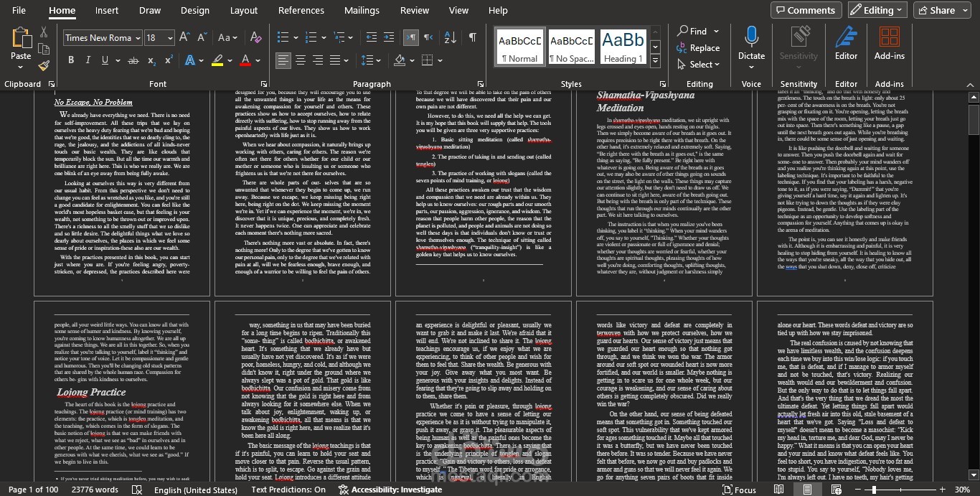The width and height of the screenshot is (980, 496).
Task: Click the zoom slider handle
Action: (x=873, y=490)
